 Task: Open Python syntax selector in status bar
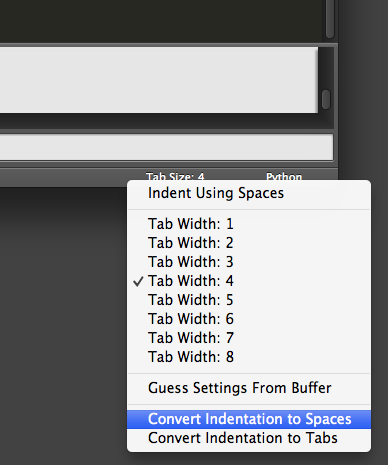point(284,176)
